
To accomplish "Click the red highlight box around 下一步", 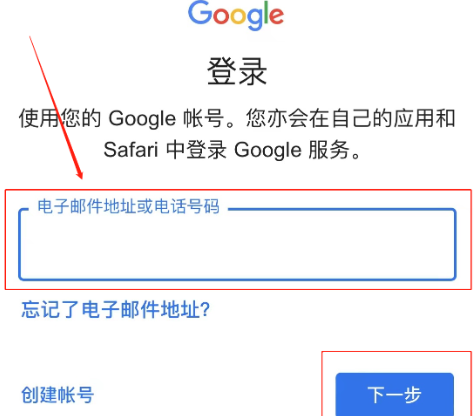I will pyautogui.click(x=396, y=383).
